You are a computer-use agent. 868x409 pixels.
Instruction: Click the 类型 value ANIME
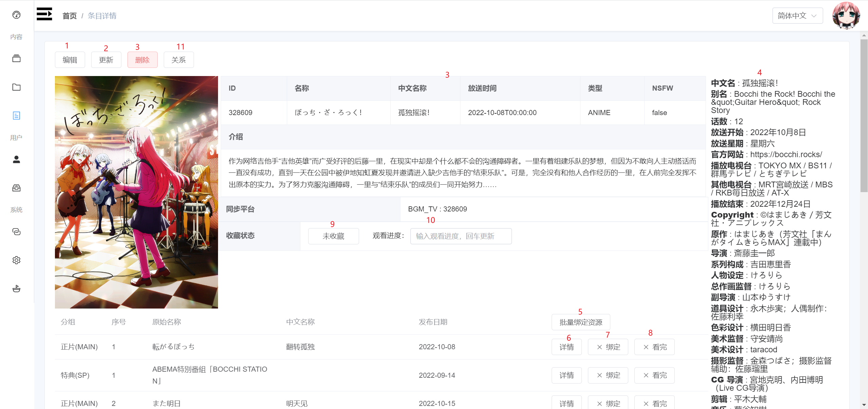coord(599,113)
